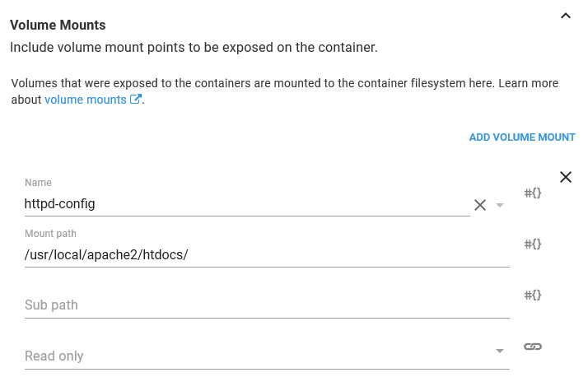This screenshot has width=588, height=377.
Task: Open the Name dropdown arrow
Action: coord(500,205)
